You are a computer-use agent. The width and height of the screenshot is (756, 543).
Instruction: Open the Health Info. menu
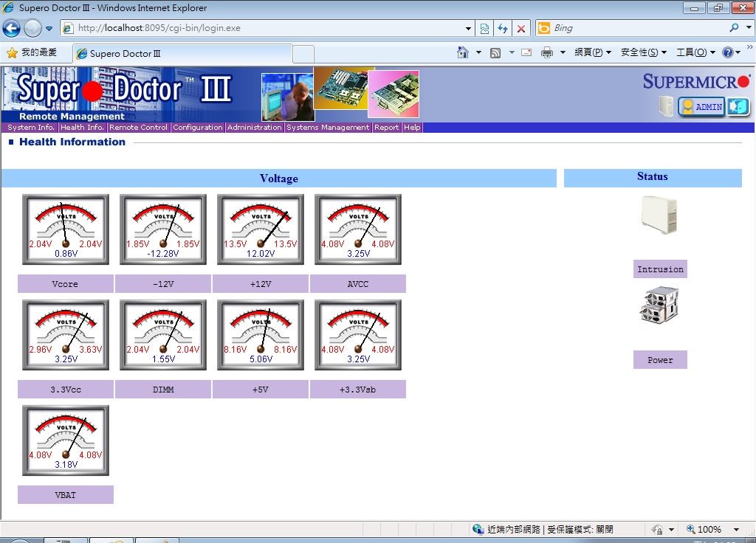coord(82,127)
